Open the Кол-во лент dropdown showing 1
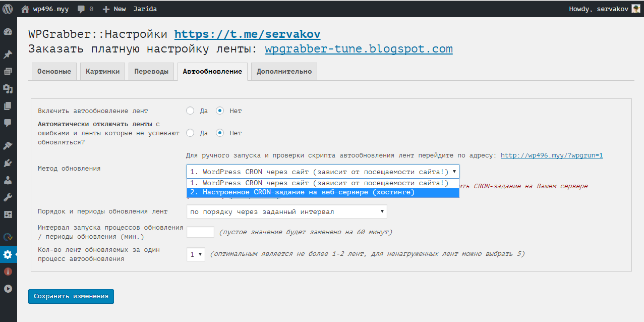 [x=196, y=254]
